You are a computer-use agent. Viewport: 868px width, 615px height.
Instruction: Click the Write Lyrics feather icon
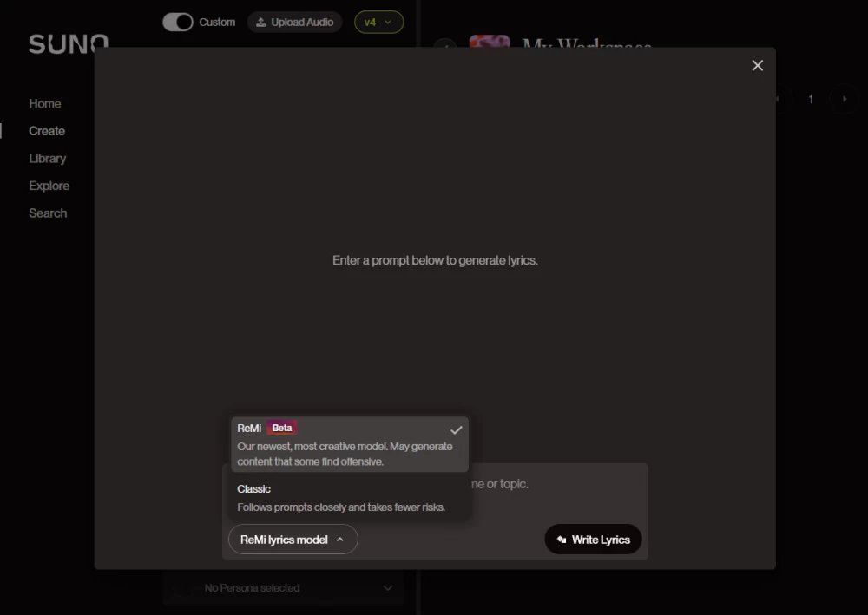click(559, 539)
